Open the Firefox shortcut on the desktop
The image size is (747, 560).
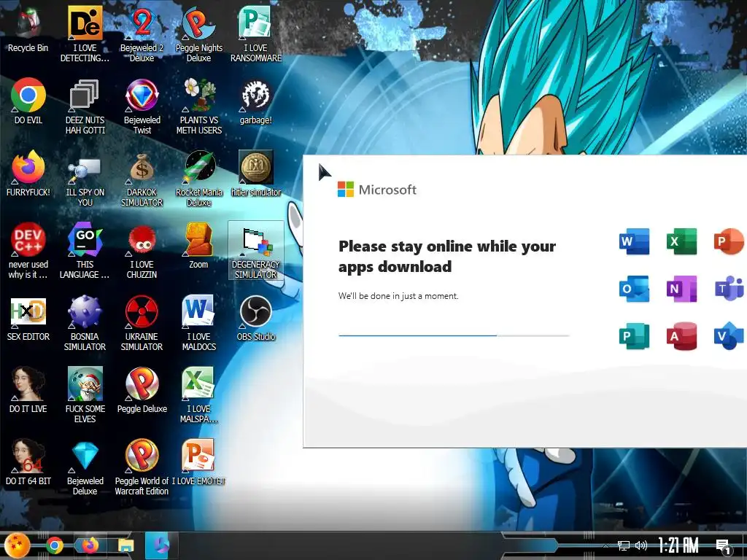28,174
